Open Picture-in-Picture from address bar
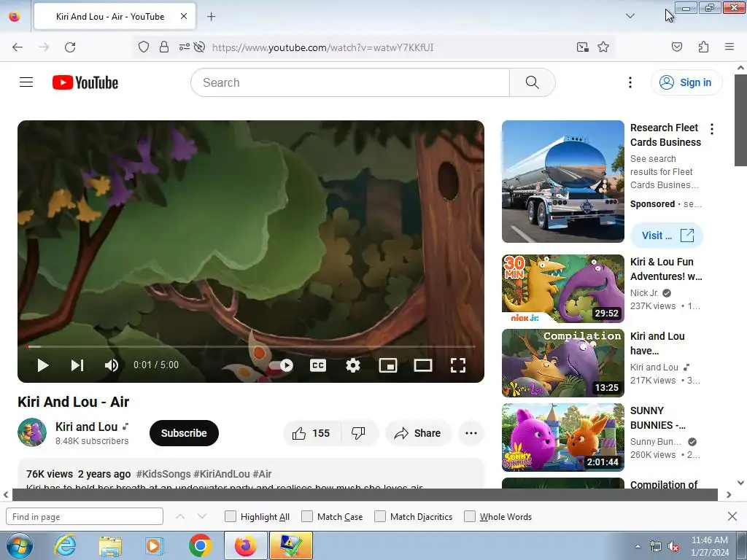This screenshot has height=560, width=747. click(582, 47)
